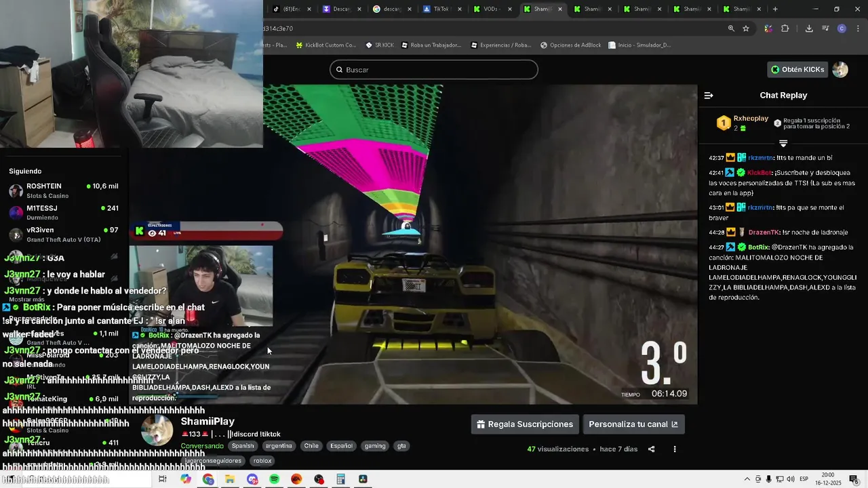Open the media control icon in toolbar
This screenshot has height=488, width=868.
click(x=825, y=28)
